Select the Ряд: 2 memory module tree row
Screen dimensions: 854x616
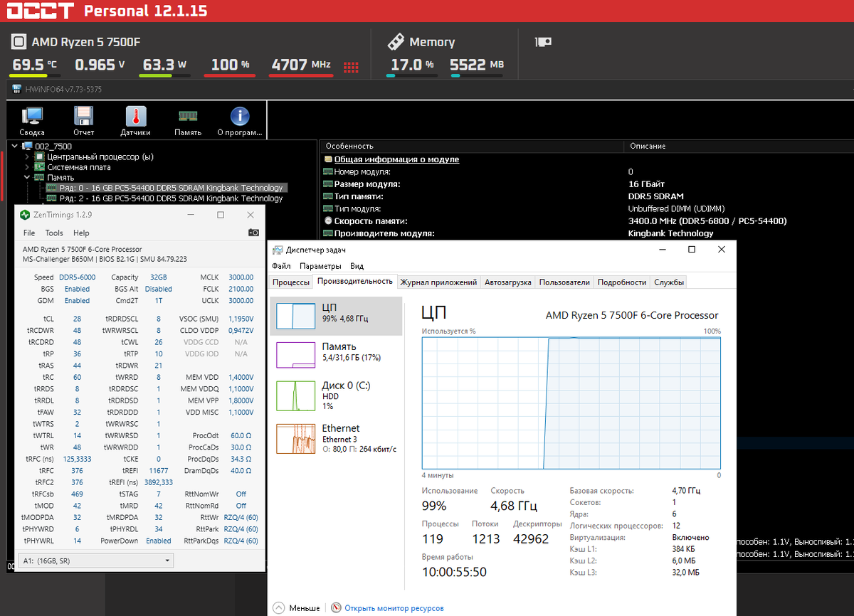click(x=171, y=198)
